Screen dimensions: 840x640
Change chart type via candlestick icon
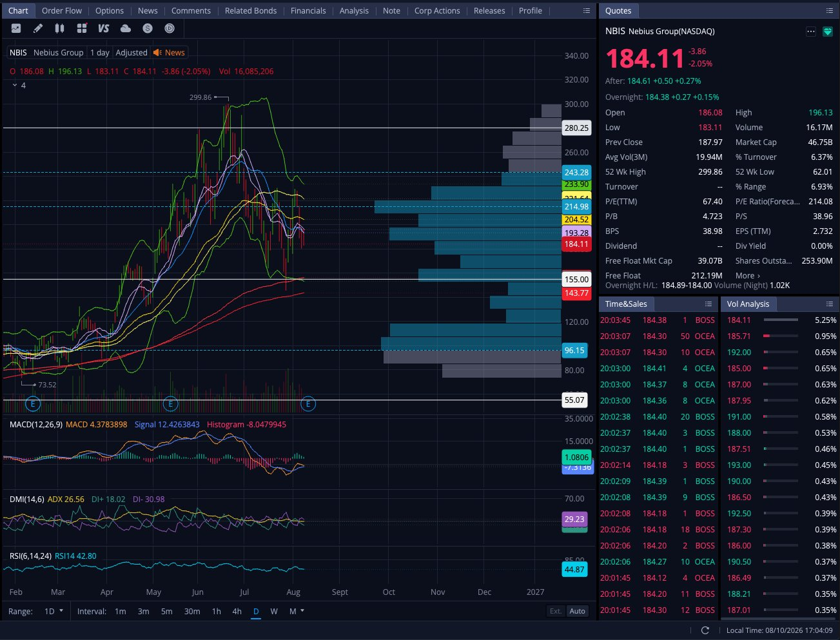60,28
